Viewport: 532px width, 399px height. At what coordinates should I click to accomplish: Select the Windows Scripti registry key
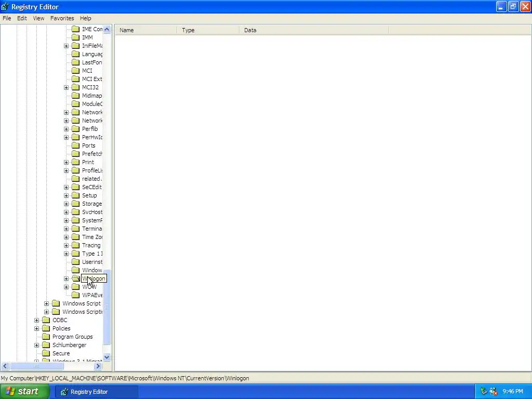pyautogui.click(x=82, y=312)
